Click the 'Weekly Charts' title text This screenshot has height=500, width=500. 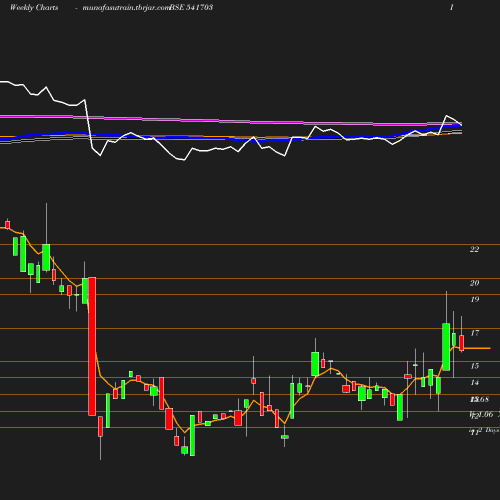[x=34, y=8]
